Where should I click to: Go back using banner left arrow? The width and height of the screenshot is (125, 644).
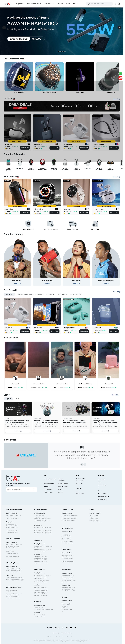tap(4, 28)
